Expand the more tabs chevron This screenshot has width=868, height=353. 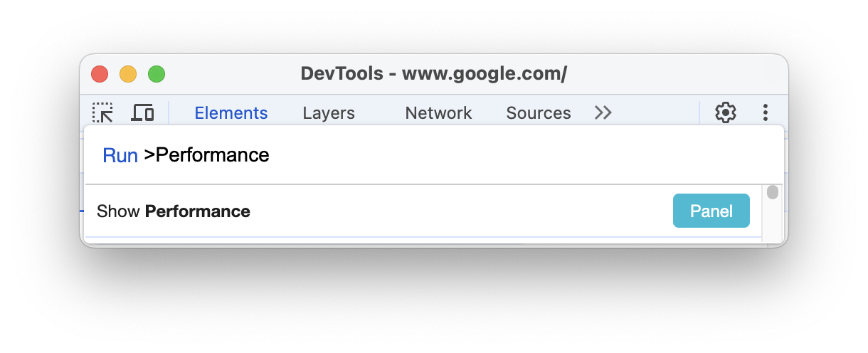pyautogui.click(x=603, y=112)
